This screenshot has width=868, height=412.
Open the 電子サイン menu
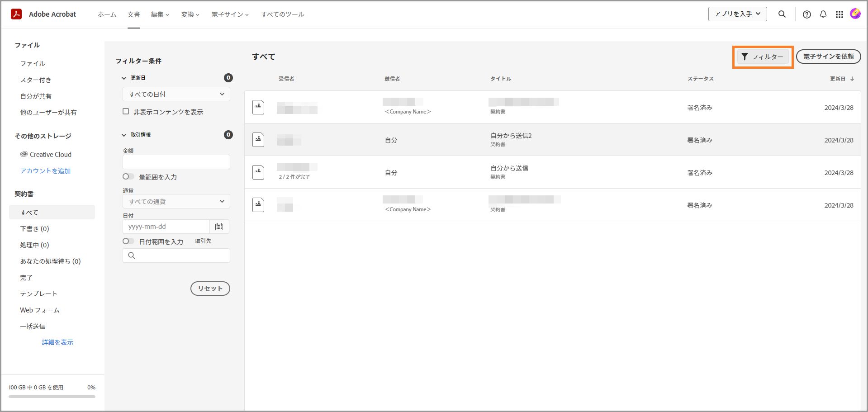[229, 14]
